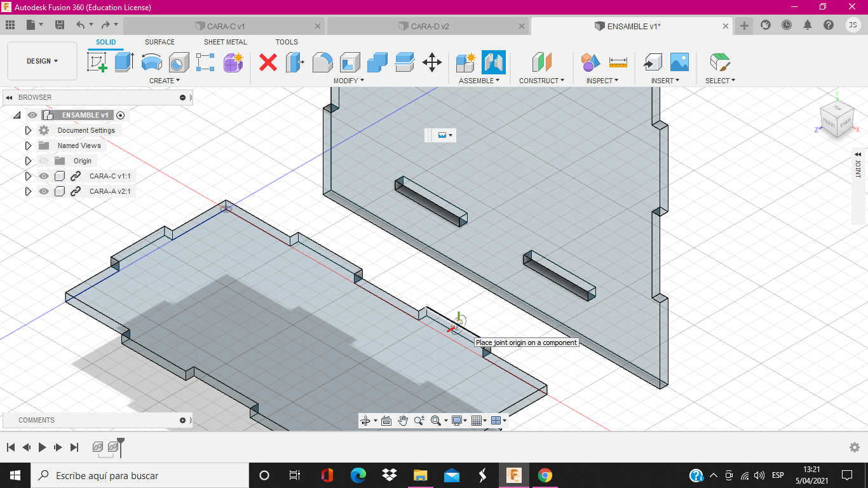Viewport: 868px width, 488px height.
Task: Select the active Joint tool
Action: pyautogui.click(x=494, y=62)
